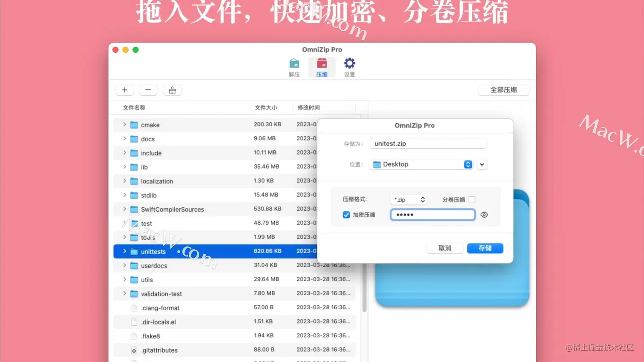Click the minus remove-file button
Screen dimensions: 644x362
coord(148,90)
